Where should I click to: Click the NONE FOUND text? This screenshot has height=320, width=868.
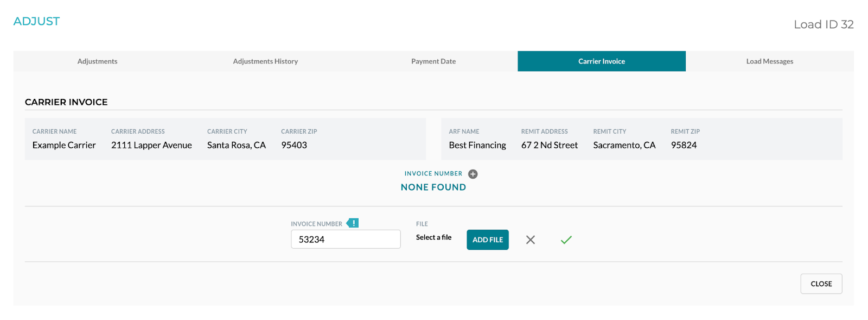tap(433, 187)
